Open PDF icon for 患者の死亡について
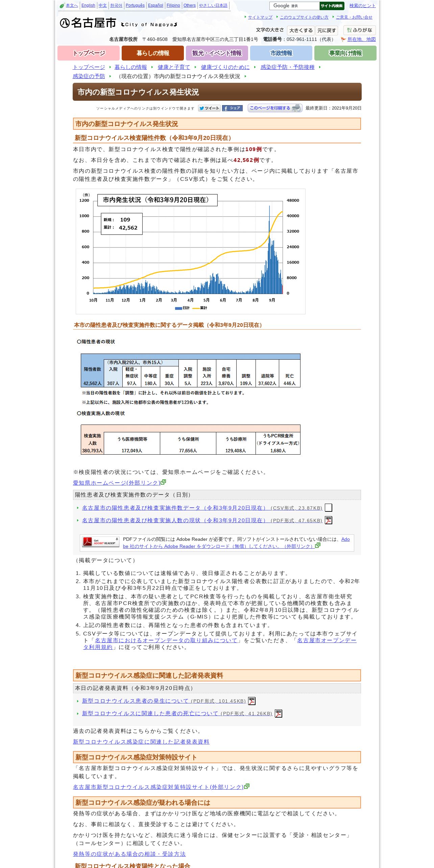 point(278,713)
